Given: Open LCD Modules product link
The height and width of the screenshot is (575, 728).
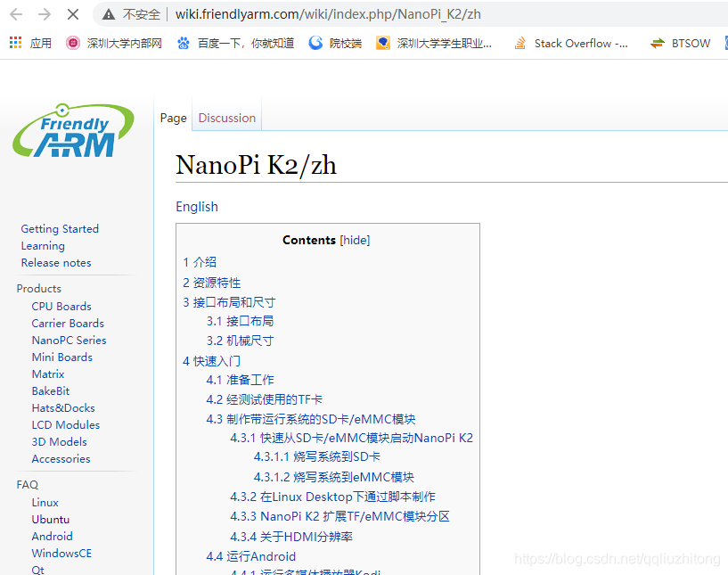Looking at the screenshot, I should [65, 425].
